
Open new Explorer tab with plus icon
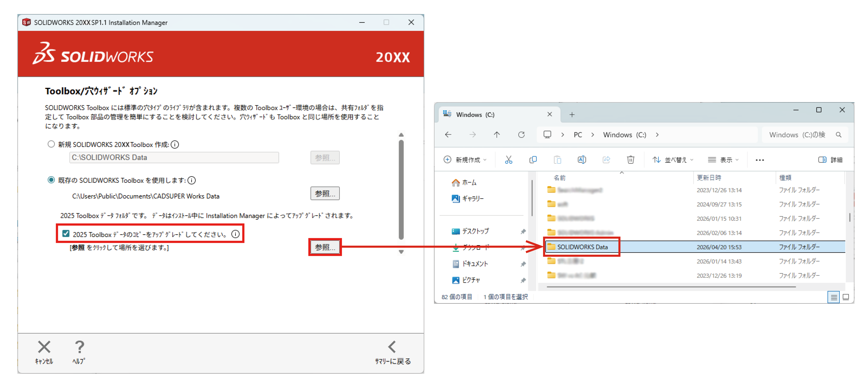pos(572,115)
